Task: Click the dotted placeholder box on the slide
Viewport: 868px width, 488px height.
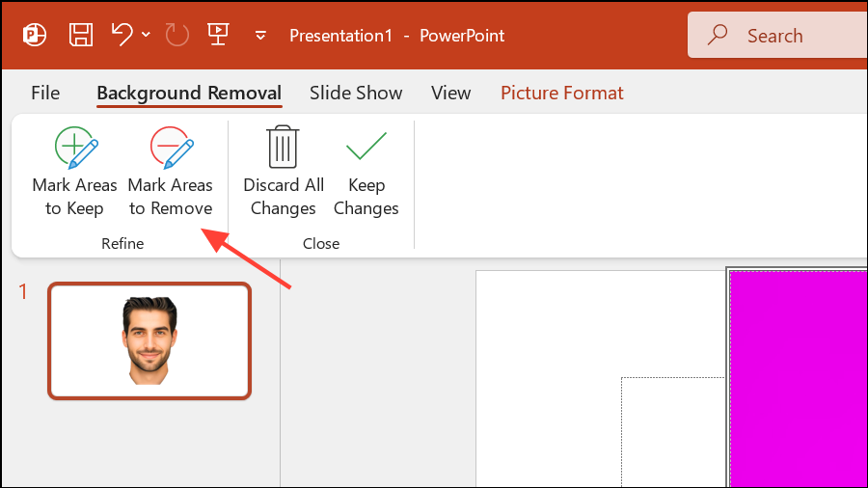Action: pos(672,431)
